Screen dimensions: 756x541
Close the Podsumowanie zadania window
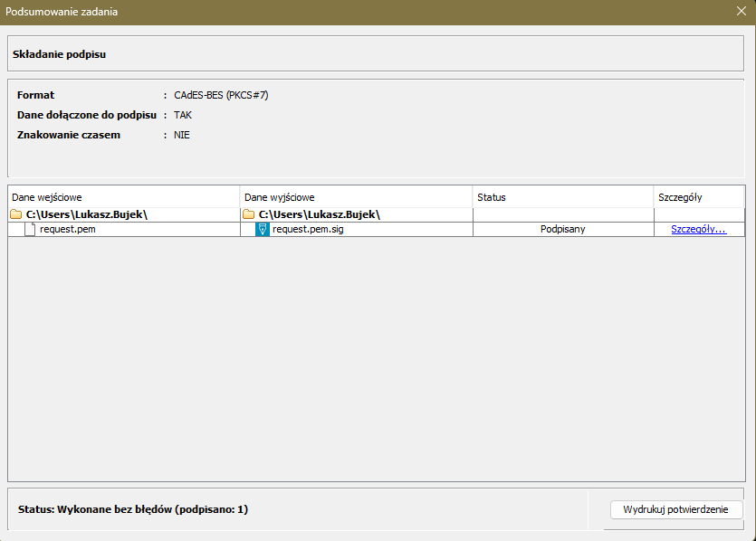point(742,12)
